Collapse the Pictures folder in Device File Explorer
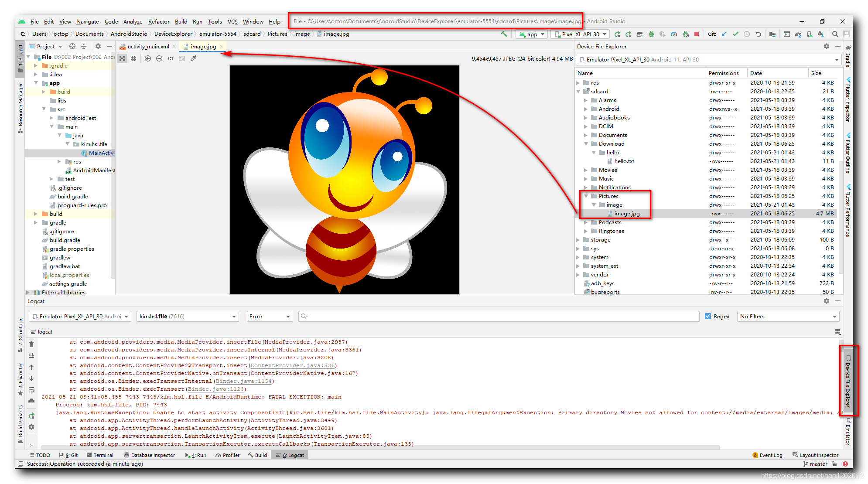The height and width of the screenshot is (484, 868). (x=586, y=196)
